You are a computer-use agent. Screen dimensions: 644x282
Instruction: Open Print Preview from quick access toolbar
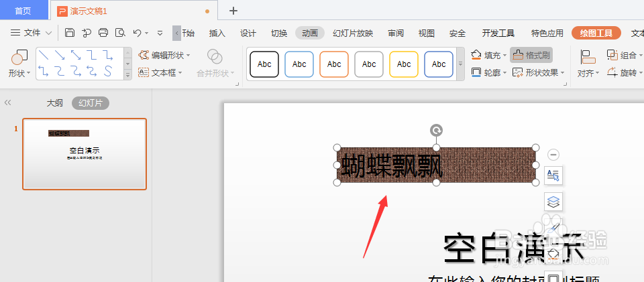point(120,33)
